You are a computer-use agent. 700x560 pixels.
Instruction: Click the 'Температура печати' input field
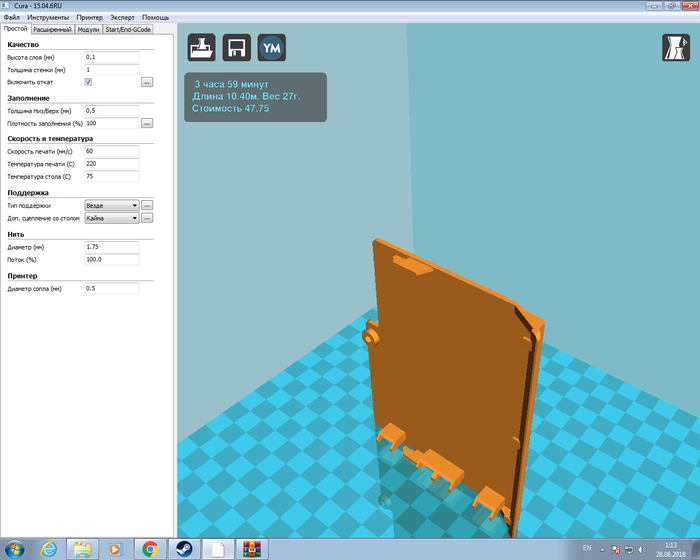[111, 163]
